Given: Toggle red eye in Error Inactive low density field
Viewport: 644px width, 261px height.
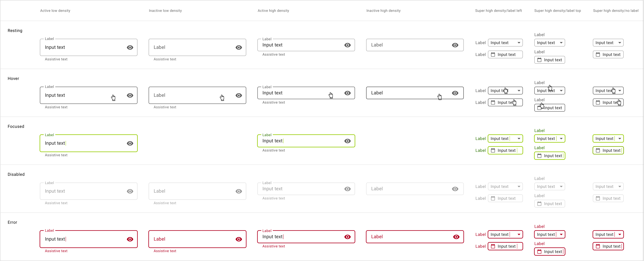Looking at the screenshot, I should 239,239.
